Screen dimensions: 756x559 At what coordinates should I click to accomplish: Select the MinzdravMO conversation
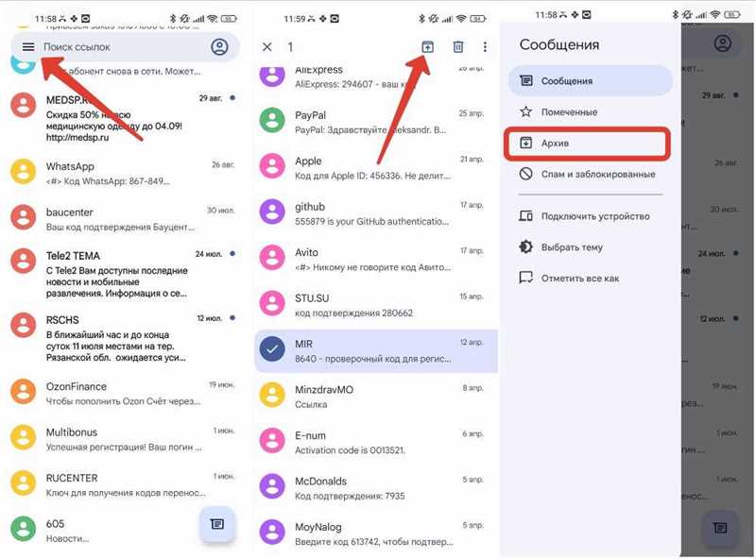375,397
